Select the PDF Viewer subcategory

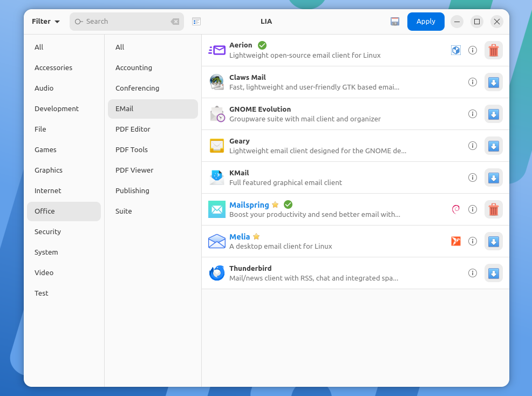(153, 170)
